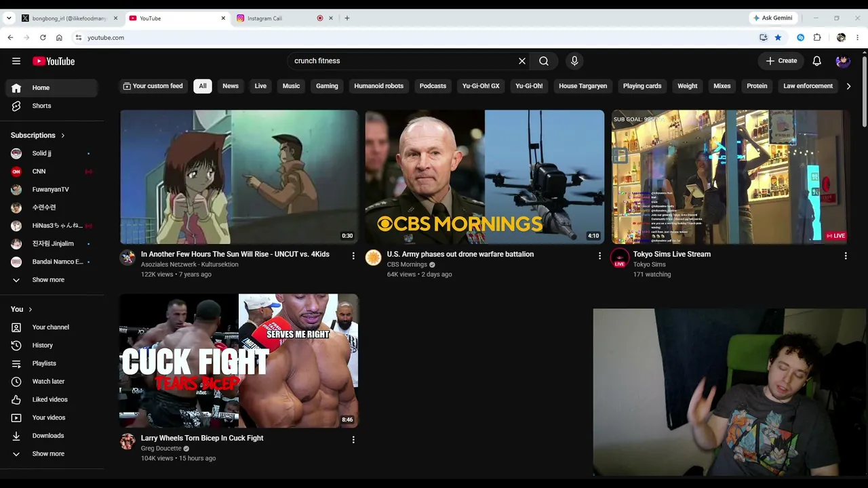Select the Weight filter chip
Viewport: 868px width, 488px height.
[x=687, y=86]
